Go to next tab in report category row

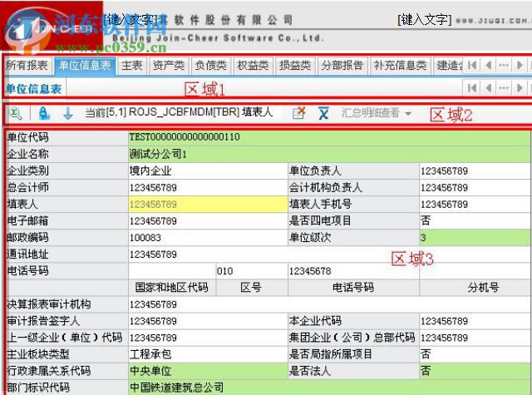coord(519,65)
